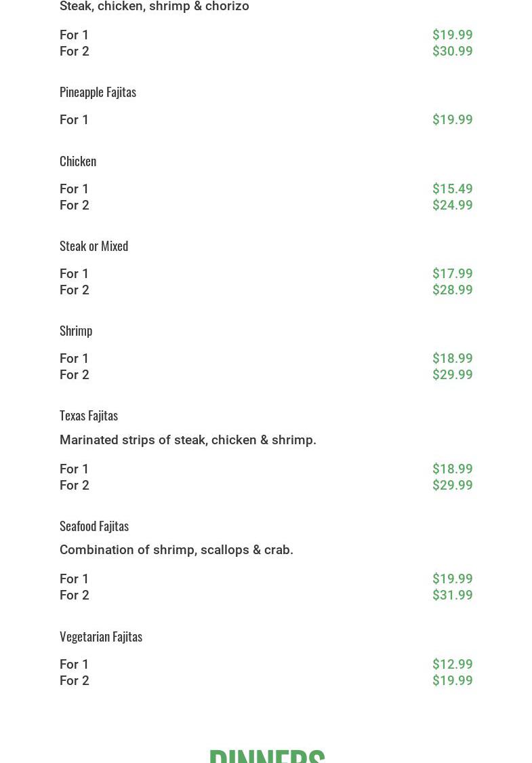Click the Texas Fajitas heading
Image resolution: width=532 pixels, height=763 pixels.
(89, 415)
